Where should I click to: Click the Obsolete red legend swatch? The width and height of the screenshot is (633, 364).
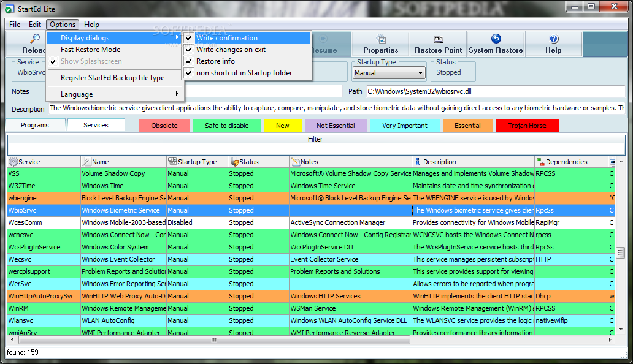pyautogui.click(x=164, y=126)
